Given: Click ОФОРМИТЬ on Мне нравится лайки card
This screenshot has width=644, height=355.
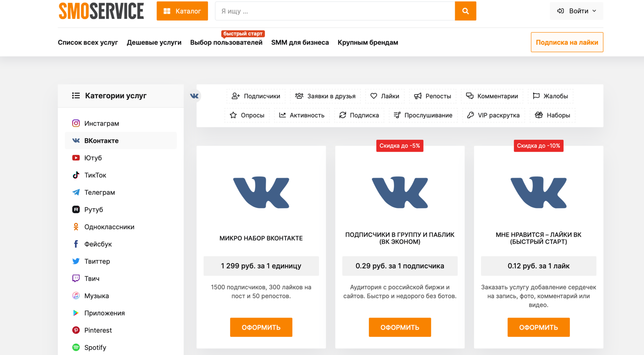Looking at the screenshot, I should (x=538, y=327).
